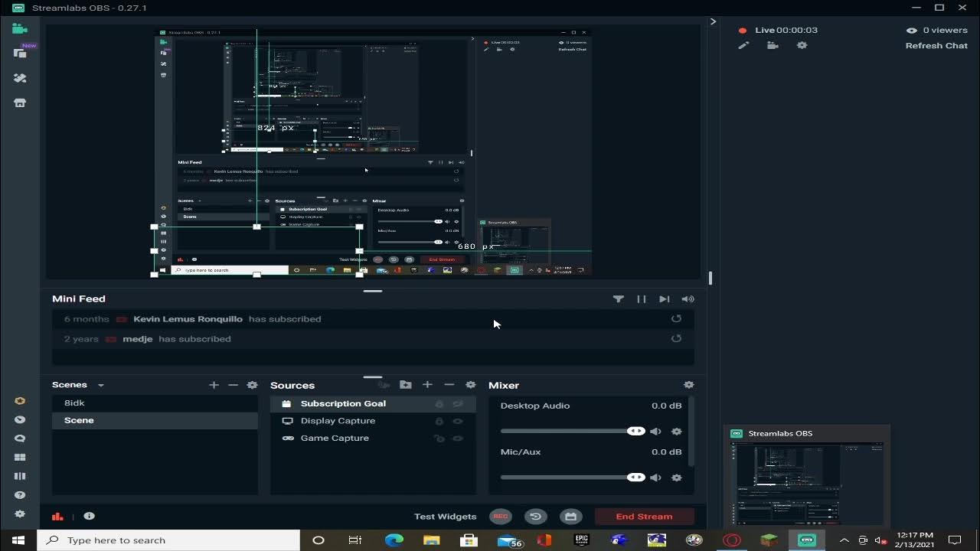Skip alert in the Mini Feed
Image resolution: width=980 pixels, height=551 pixels.
coord(664,299)
